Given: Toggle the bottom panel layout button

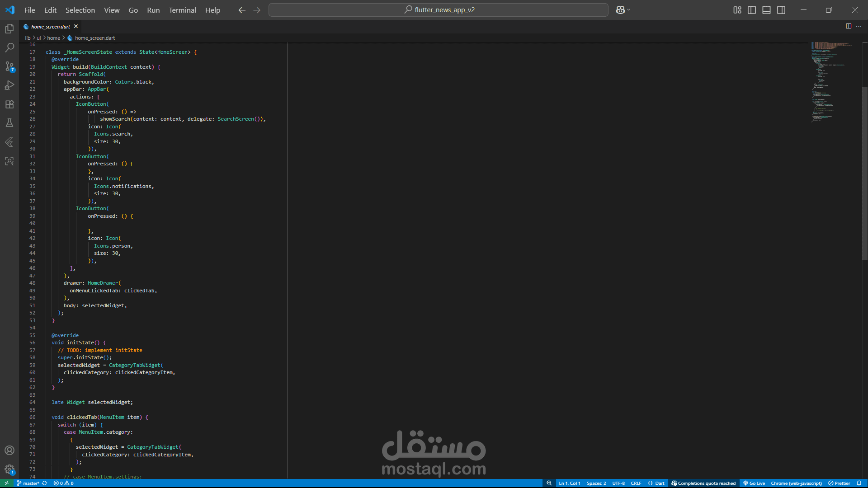Looking at the screenshot, I should click(x=766, y=10).
